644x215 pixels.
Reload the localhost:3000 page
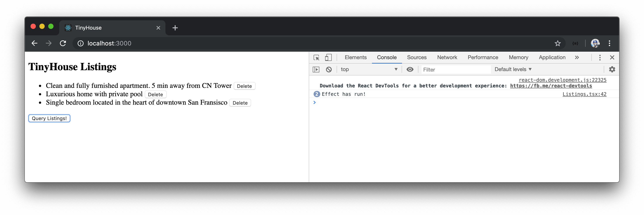[x=63, y=43]
